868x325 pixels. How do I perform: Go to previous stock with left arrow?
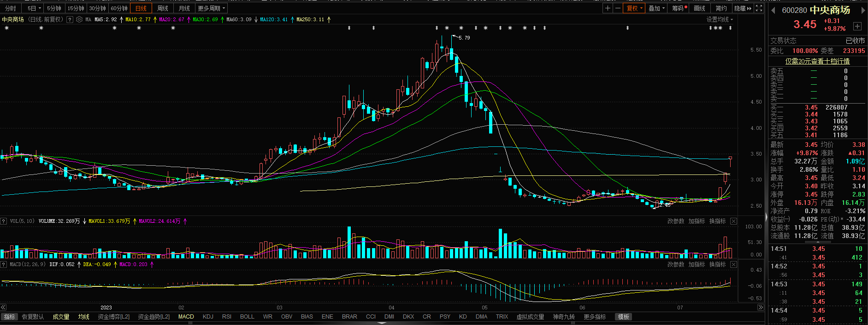773,10
